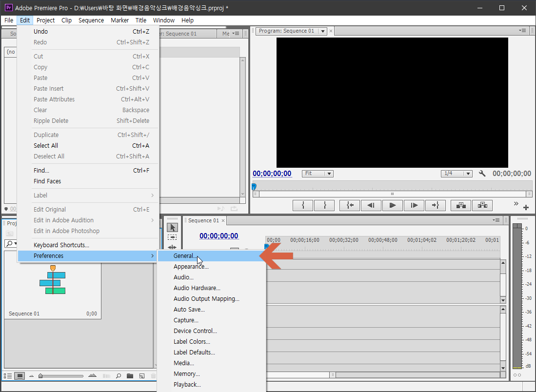Click the timeline ruler at 00;00;32;00
This screenshot has width=536, height=392.
tap(343, 240)
